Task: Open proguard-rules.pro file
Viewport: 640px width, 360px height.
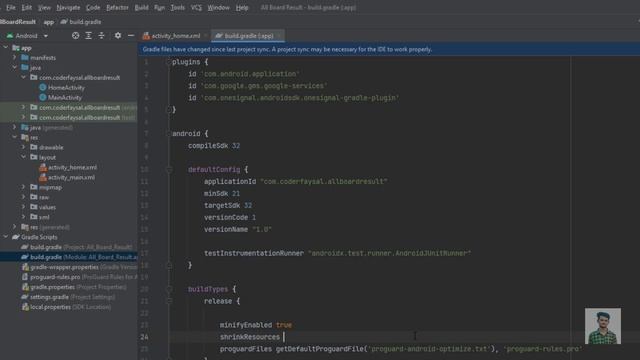Action: pyautogui.click(x=79, y=277)
